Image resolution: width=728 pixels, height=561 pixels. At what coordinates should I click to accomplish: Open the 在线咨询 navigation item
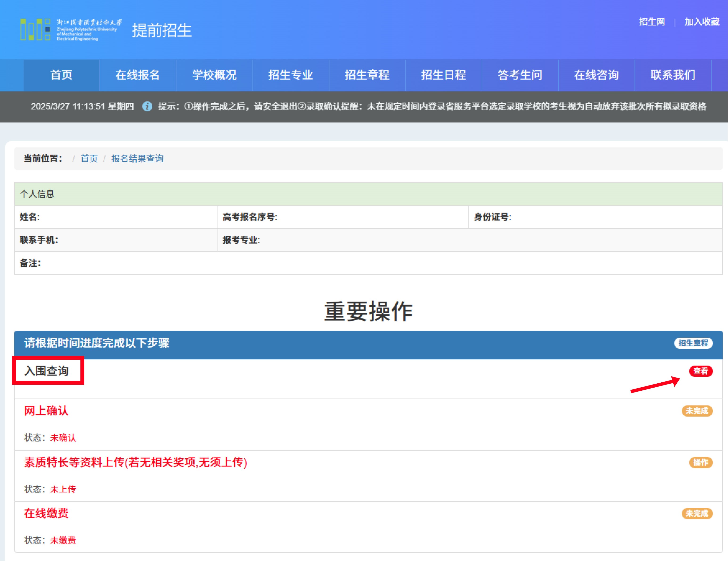tap(596, 75)
